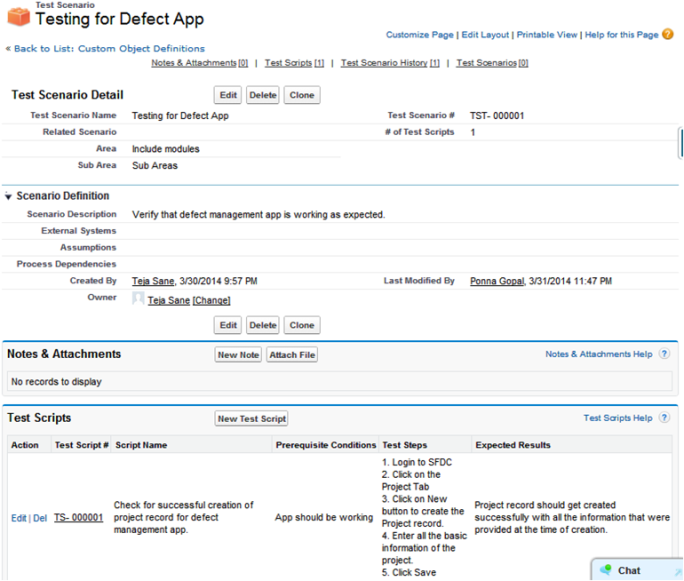Open Help for this Page link

(622, 34)
